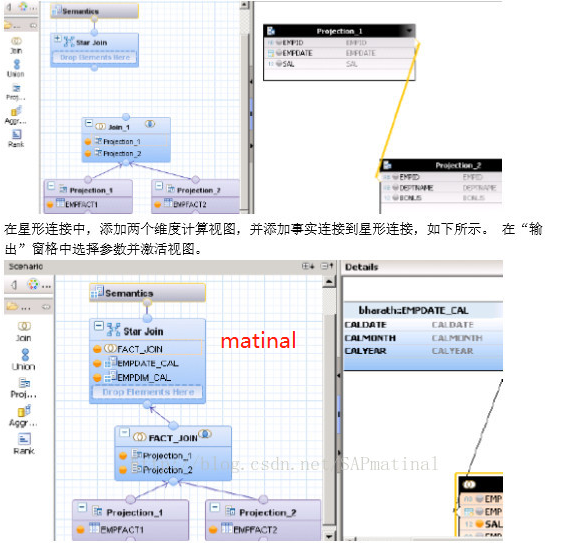
Task: Open the Projection_1 details table dropdown arrow
Action: [x=409, y=31]
